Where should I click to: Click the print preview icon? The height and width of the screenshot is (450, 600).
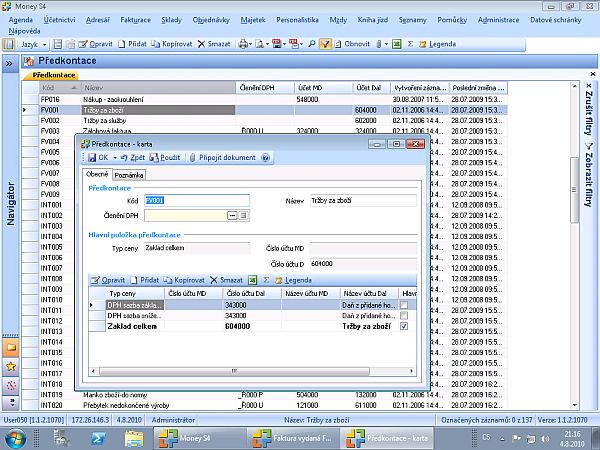click(259, 44)
